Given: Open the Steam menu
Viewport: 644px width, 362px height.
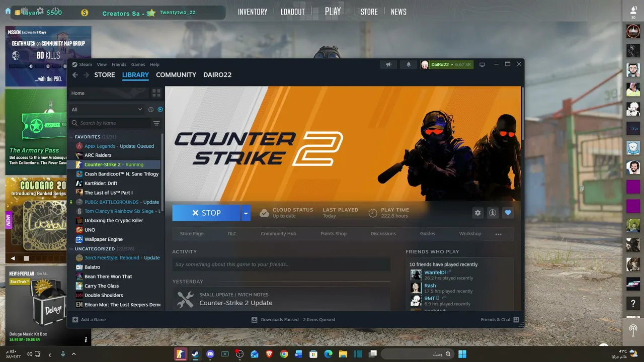Looking at the screenshot, I should coord(86,64).
